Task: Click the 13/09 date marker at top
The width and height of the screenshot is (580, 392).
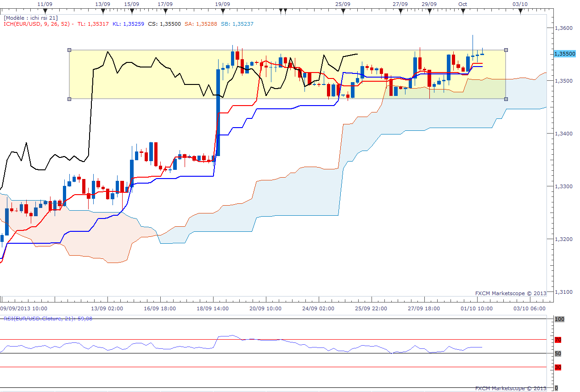Action: point(103,11)
